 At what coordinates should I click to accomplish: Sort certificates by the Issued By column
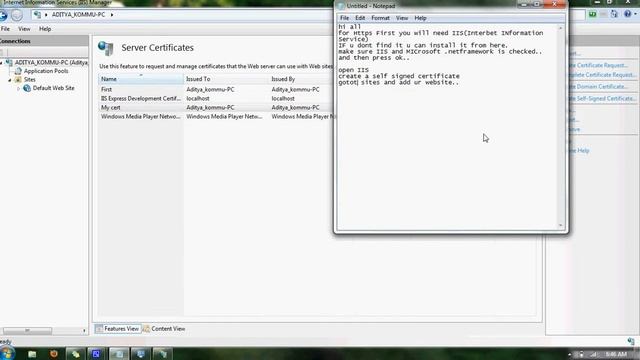(x=301, y=79)
